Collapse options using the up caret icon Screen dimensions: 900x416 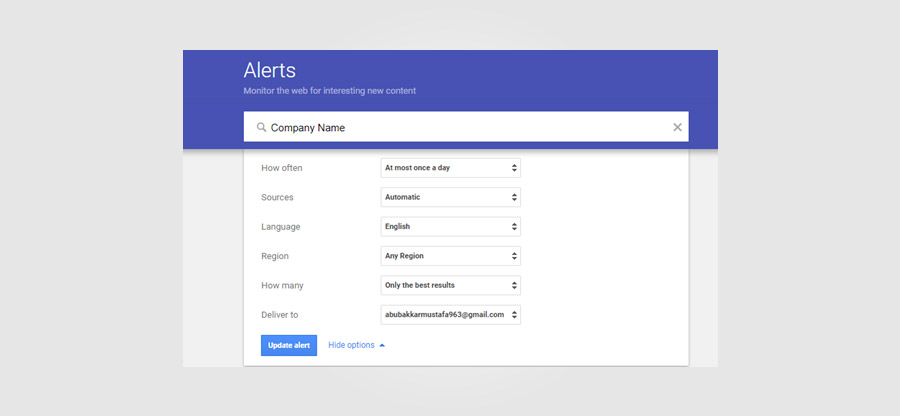382,345
